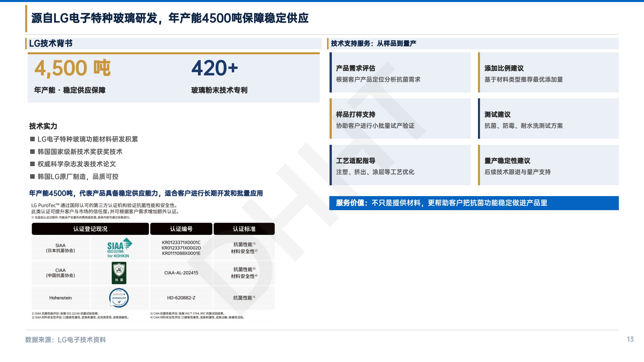The height and width of the screenshot is (362, 644).
Task: Click the 添加比例建议 card
Action: click(x=548, y=72)
